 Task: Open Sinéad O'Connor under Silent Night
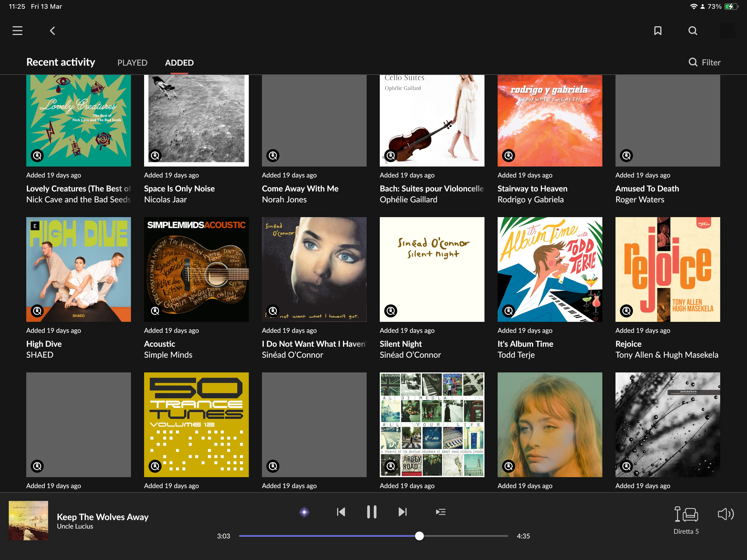[x=410, y=355]
